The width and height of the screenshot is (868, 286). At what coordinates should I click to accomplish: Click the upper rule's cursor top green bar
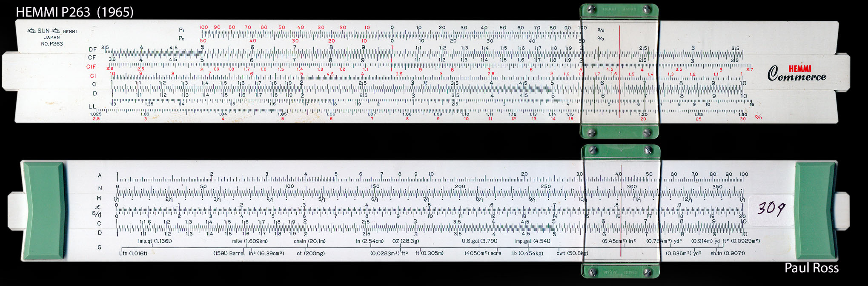pos(619,11)
